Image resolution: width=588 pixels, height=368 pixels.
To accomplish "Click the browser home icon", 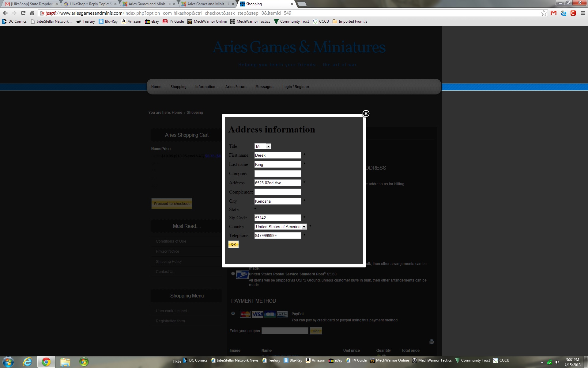I will pyautogui.click(x=32, y=13).
